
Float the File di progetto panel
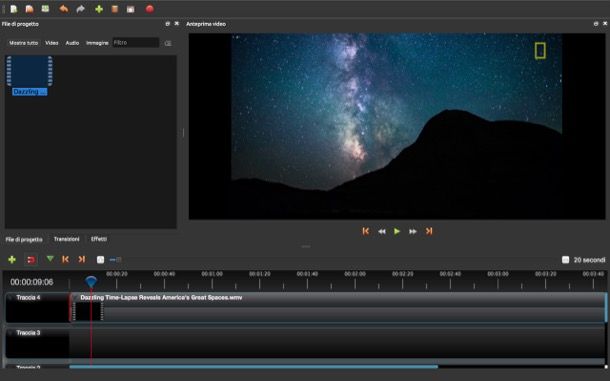pyautogui.click(x=168, y=24)
